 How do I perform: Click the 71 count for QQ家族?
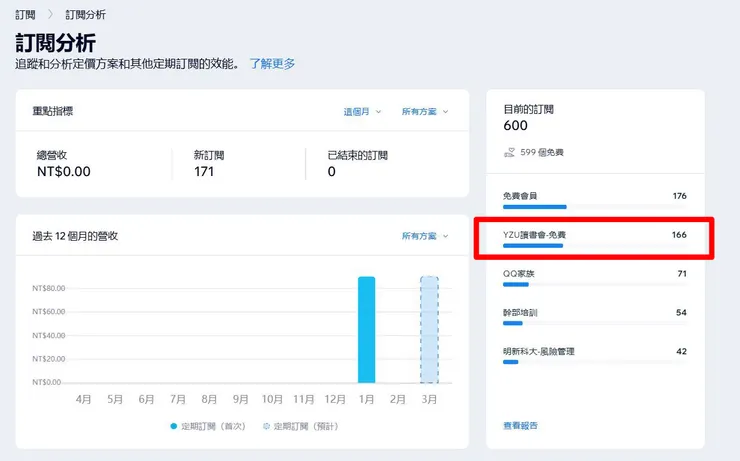682,274
